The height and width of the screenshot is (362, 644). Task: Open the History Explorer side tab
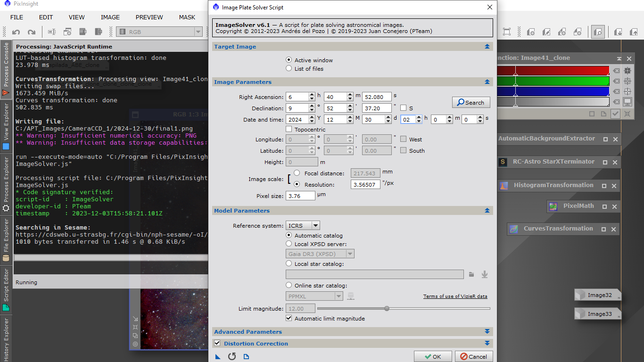(6, 338)
